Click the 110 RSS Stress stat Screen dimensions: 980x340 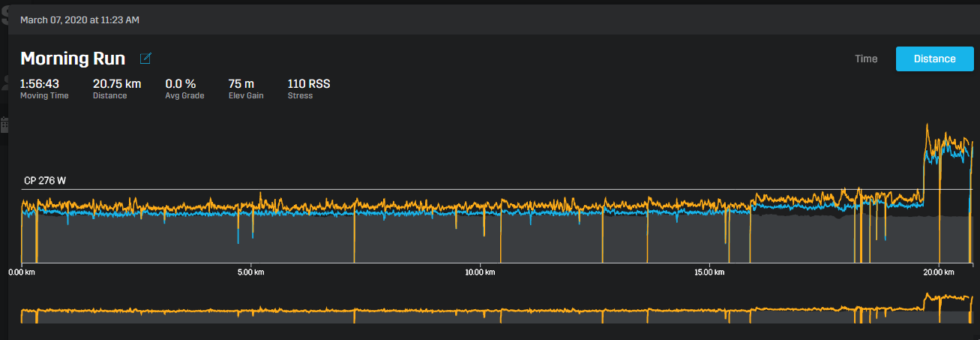click(x=308, y=84)
